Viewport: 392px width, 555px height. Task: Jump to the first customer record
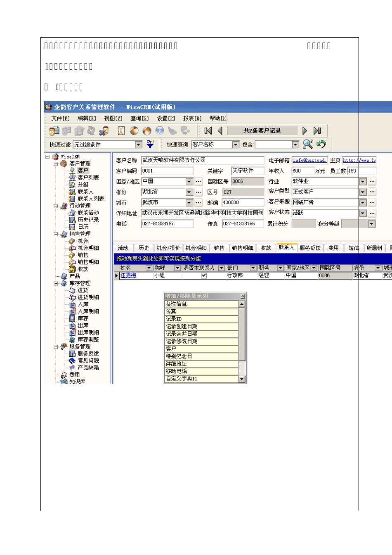point(208,131)
